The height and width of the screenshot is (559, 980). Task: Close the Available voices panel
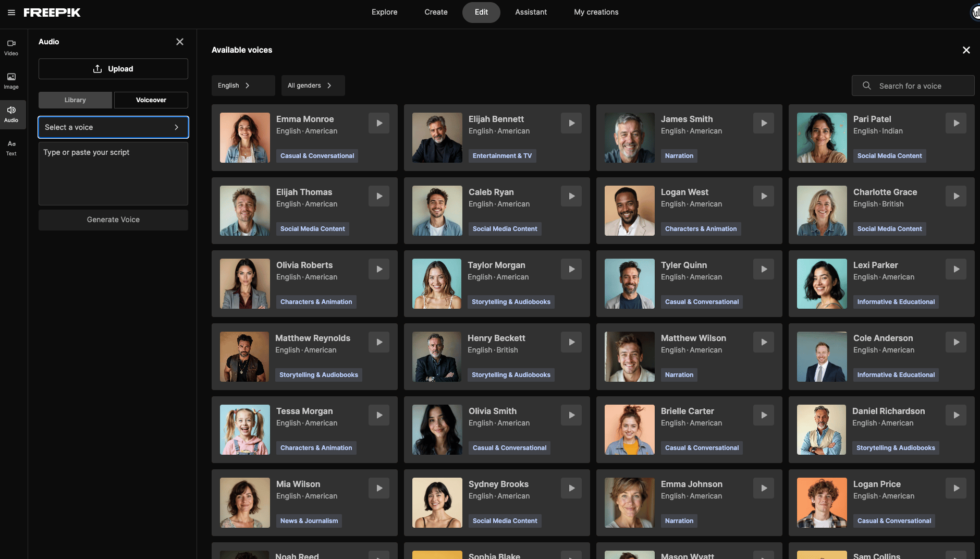tap(966, 50)
